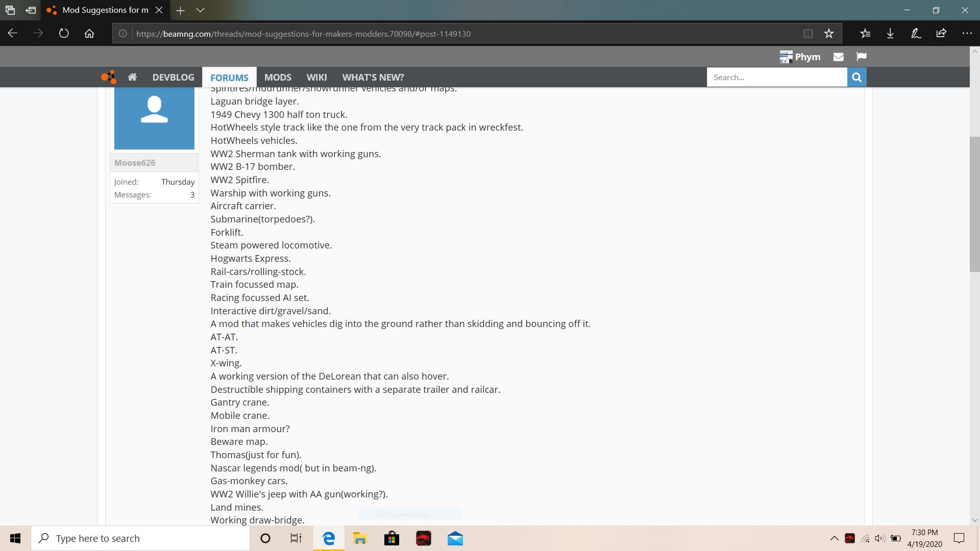The image size is (980, 551).
Task: Open Cortana circle icon on taskbar
Action: click(x=265, y=538)
